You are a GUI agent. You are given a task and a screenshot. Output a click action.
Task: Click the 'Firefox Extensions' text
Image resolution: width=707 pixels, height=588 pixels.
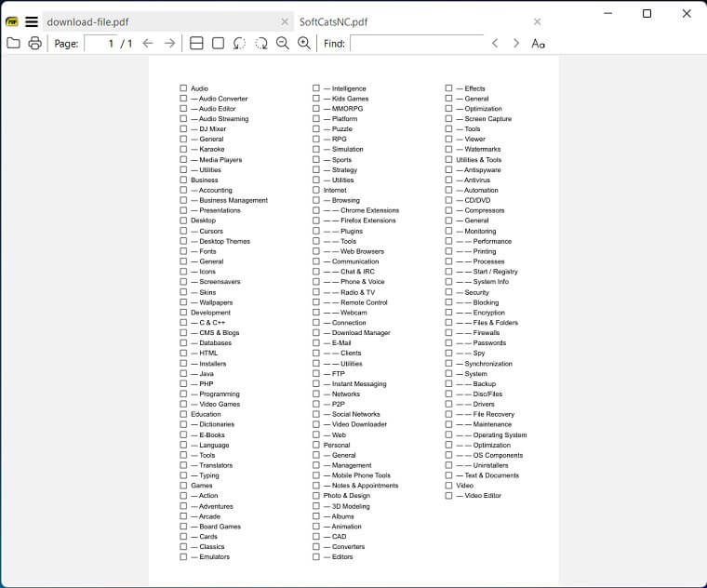click(368, 220)
